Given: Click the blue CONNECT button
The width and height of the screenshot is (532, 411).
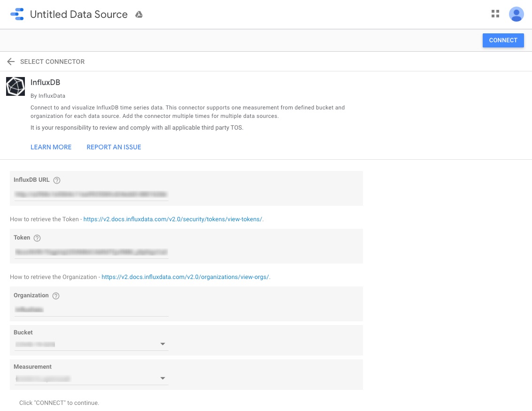Looking at the screenshot, I should click(503, 40).
